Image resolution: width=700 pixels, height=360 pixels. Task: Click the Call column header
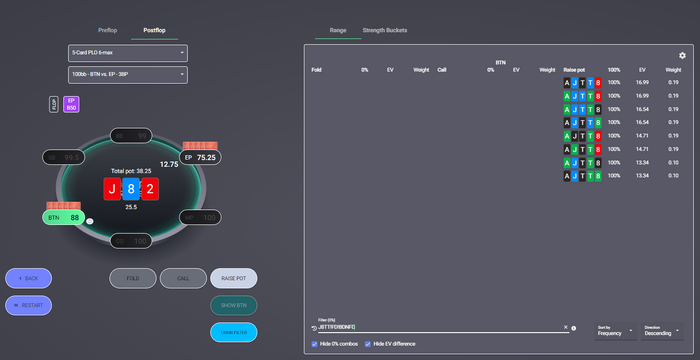442,70
